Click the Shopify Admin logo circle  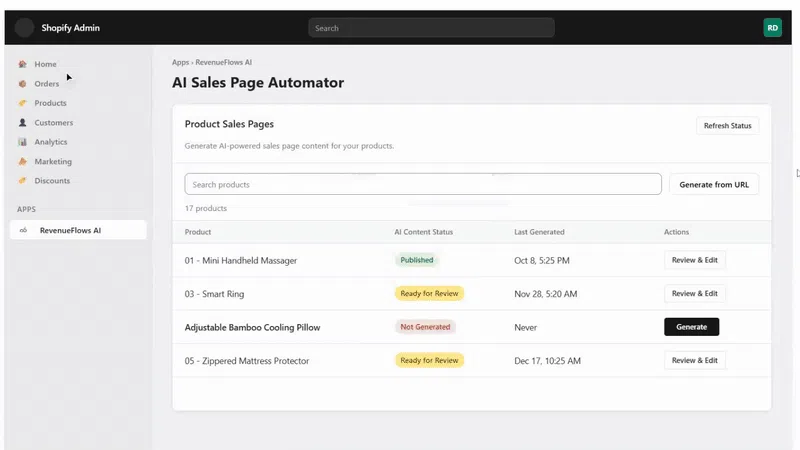point(24,28)
